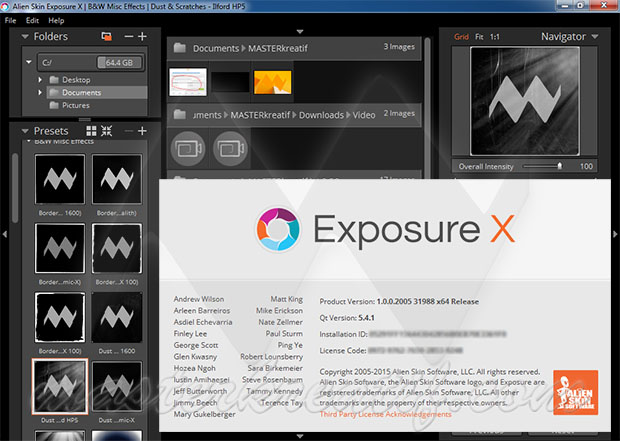Click the Downloads breadcrumb
The height and width of the screenshot is (441, 620).
[x=321, y=115]
